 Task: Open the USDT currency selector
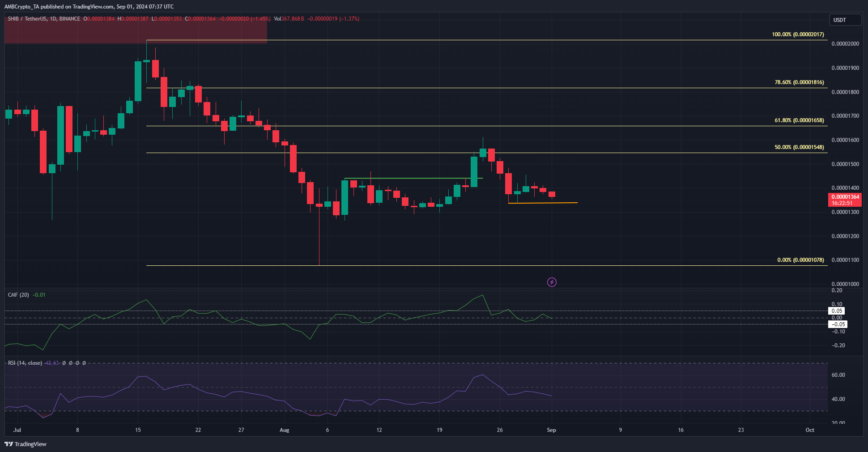pos(845,20)
